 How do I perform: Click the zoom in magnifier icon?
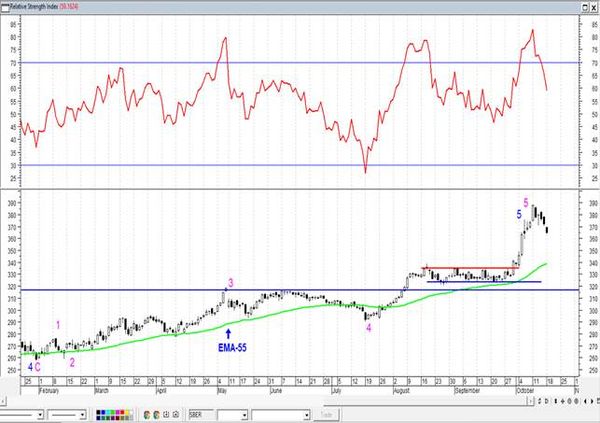click(569, 401)
